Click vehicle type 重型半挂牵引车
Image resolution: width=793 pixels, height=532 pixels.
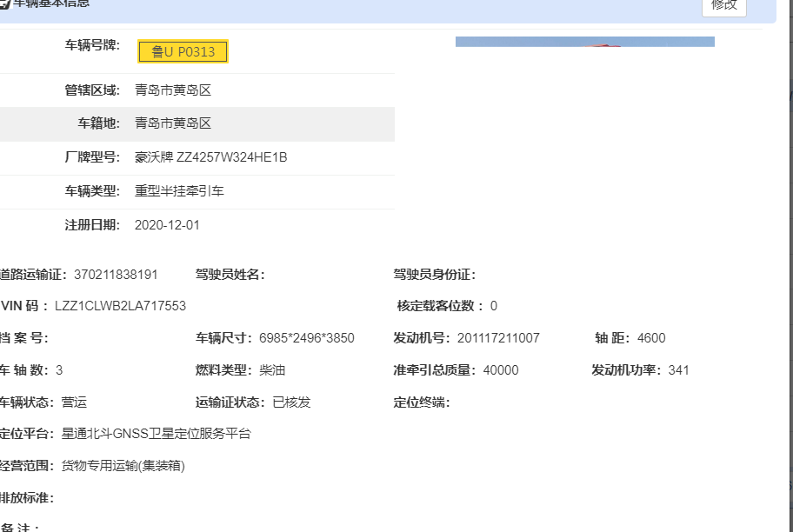point(179,191)
